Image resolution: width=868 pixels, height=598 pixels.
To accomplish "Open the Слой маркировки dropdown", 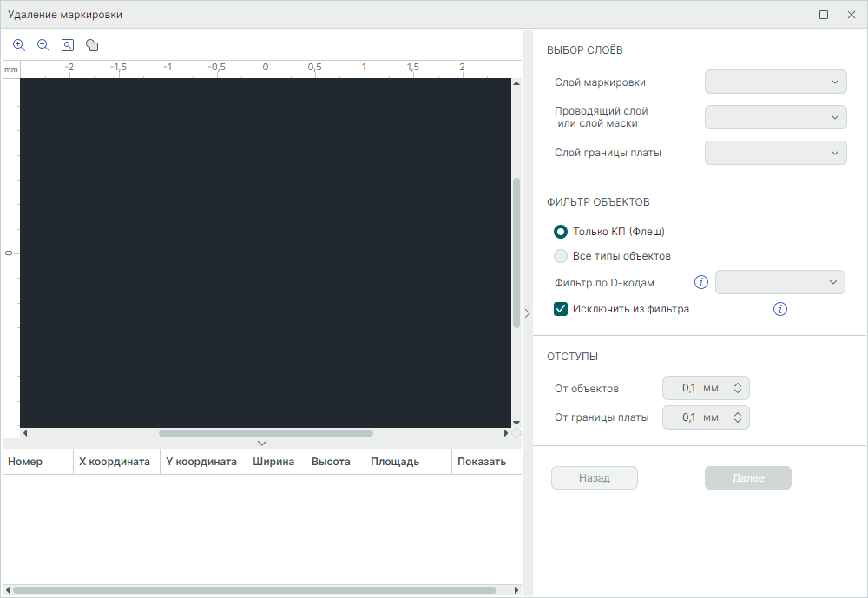I will (x=775, y=82).
